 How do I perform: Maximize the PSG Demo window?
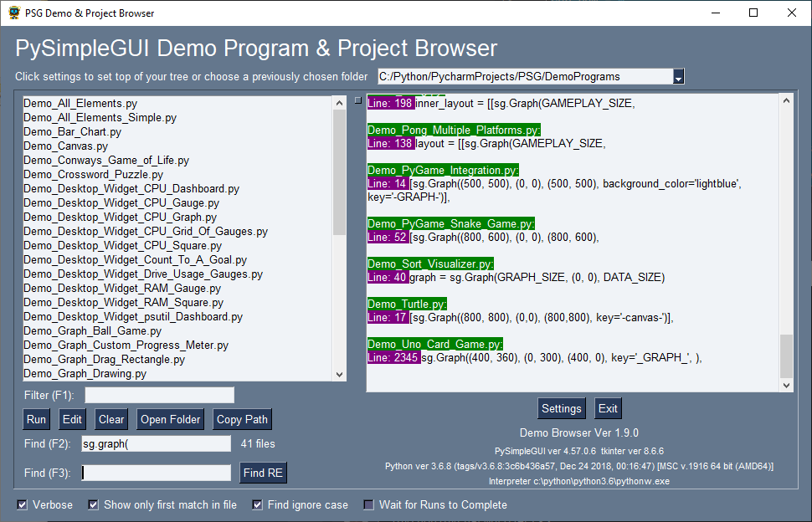(x=753, y=13)
